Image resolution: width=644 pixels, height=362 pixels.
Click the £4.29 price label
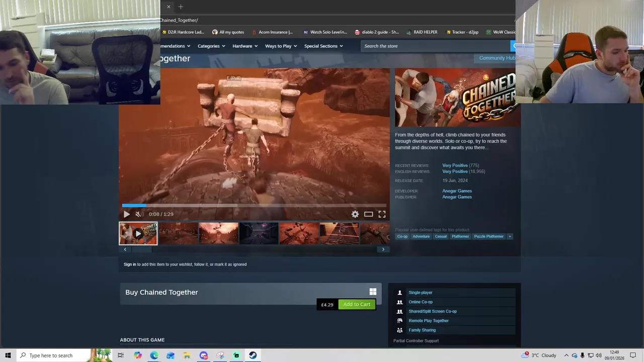point(328,305)
